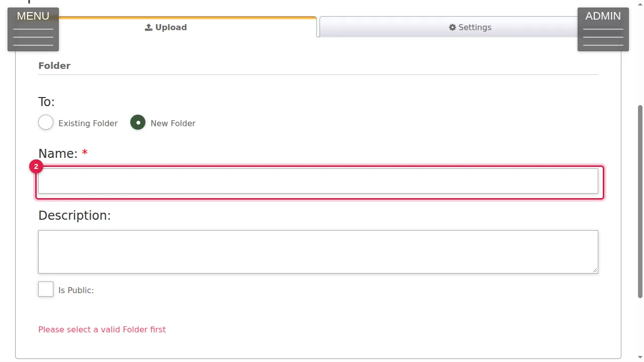Focus the Description text area

tap(318, 252)
